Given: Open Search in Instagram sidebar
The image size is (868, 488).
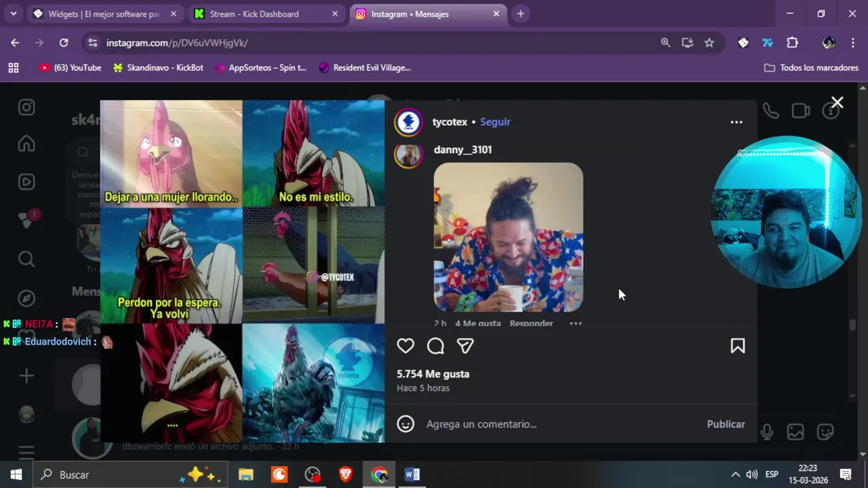Looking at the screenshot, I should click(x=26, y=259).
